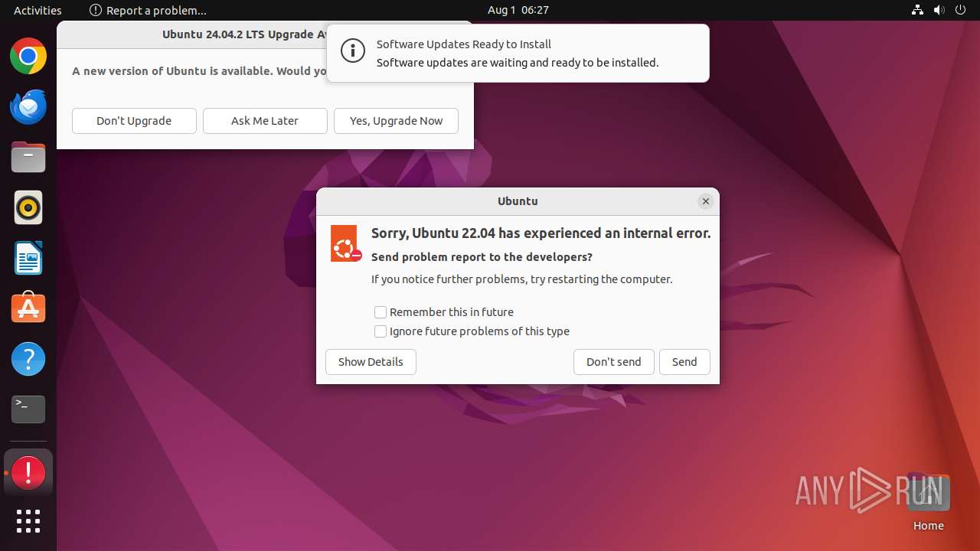Click the Software Updates Ready to Install notification

[518, 54]
